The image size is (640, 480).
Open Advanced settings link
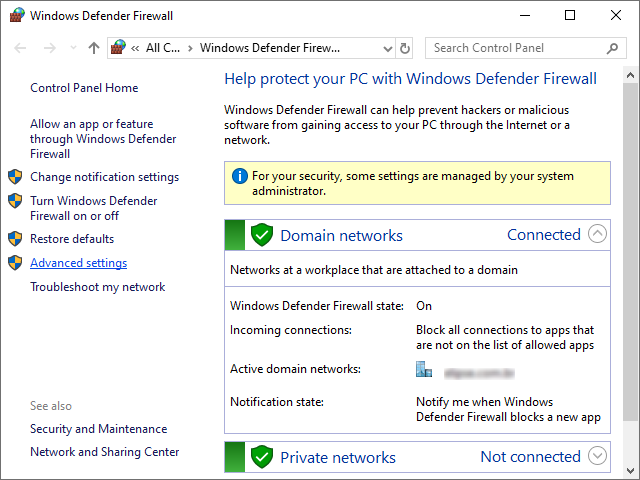(78, 263)
